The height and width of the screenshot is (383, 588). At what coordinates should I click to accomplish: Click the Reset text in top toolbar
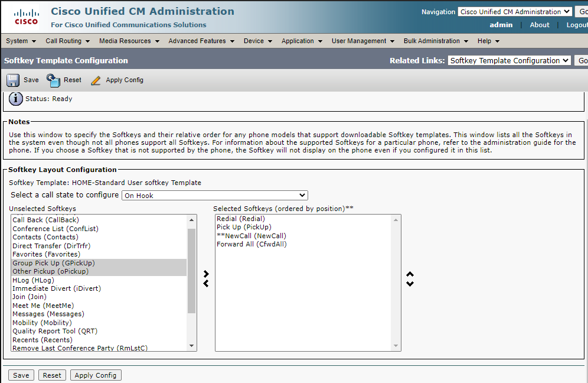coord(73,80)
